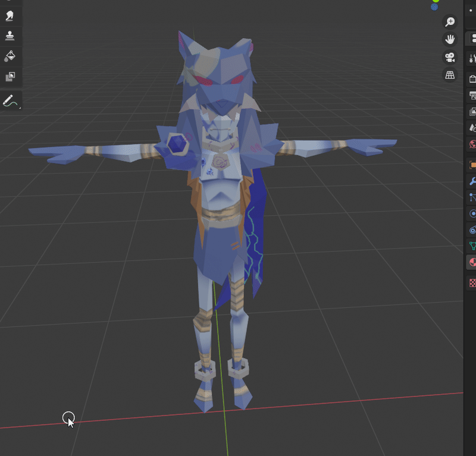The width and height of the screenshot is (476, 456).
Task: Open the Texture checkerboard tab
Action: 472,283
